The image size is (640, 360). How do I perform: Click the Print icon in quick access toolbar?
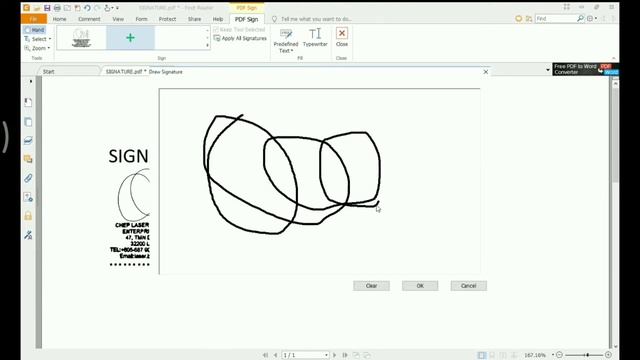pyautogui.click(x=57, y=8)
